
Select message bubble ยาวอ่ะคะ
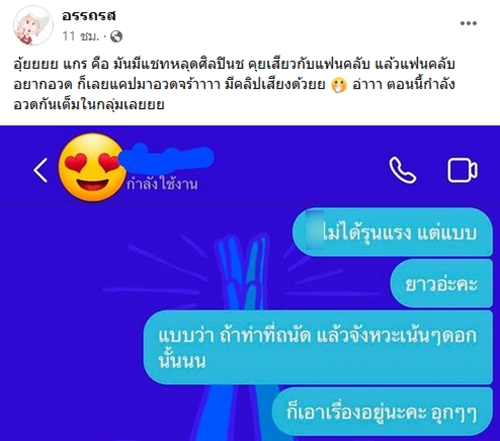tap(441, 284)
